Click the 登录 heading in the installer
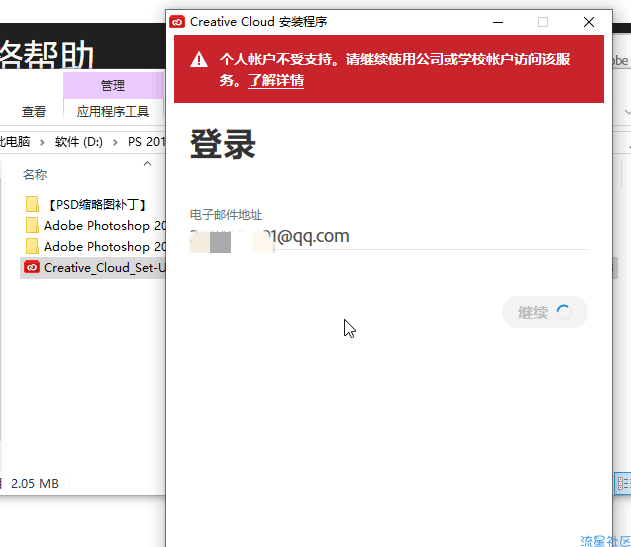The width and height of the screenshot is (631, 547). click(223, 144)
